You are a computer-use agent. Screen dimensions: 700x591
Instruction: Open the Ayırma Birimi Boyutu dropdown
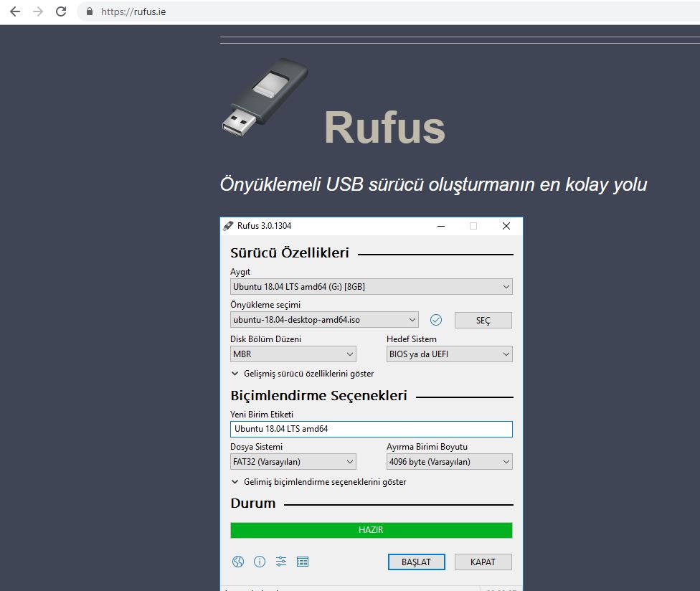[x=449, y=462]
